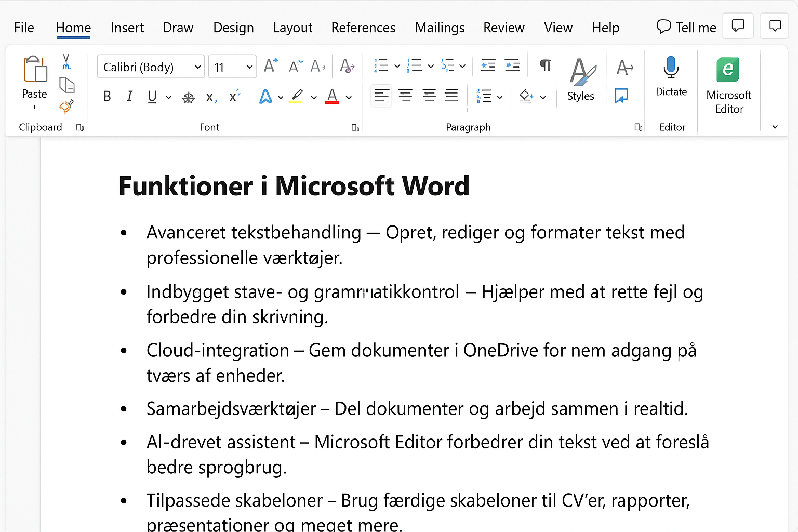
Task: Click the rightmost speech bubble button in title row
Action: (x=775, y=25)
